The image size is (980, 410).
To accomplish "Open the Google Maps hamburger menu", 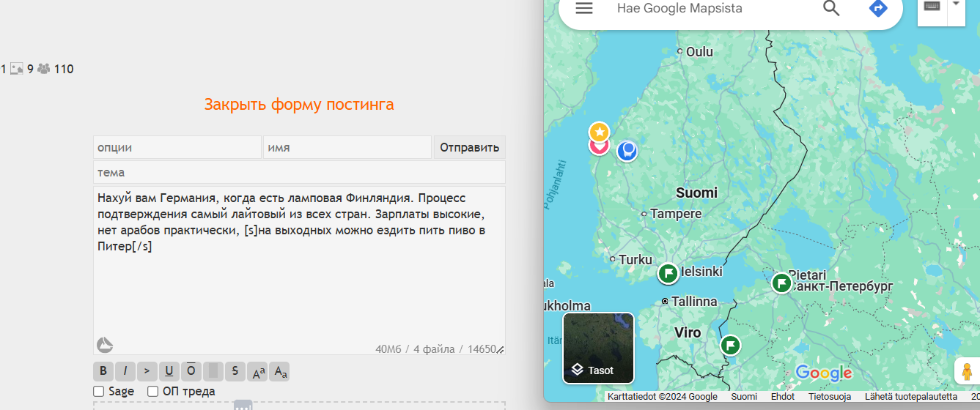I will [583, 8].
